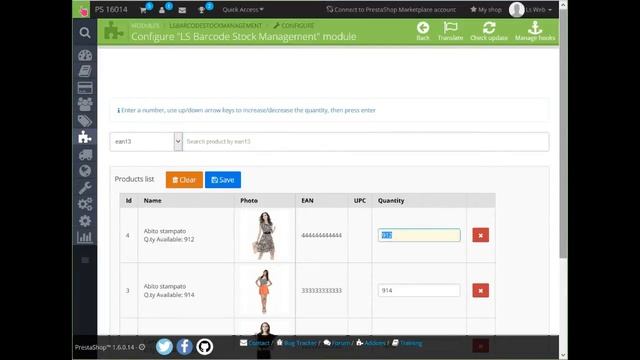This screenshot has height=360, width=640.
Task: Expand the Quick Access menu
Action: [x=243, y=9]
